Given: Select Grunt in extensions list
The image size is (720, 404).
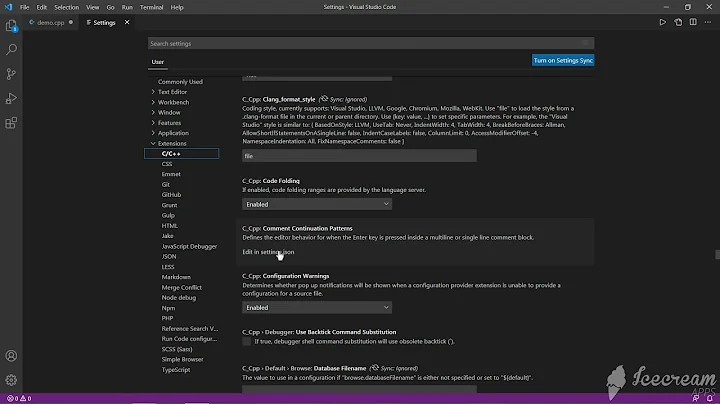Looking at the screenshot, I should coord(169,205).
